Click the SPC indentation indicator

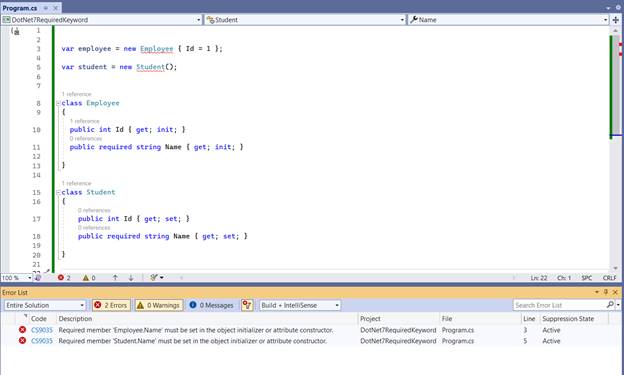tap(587, 278)
